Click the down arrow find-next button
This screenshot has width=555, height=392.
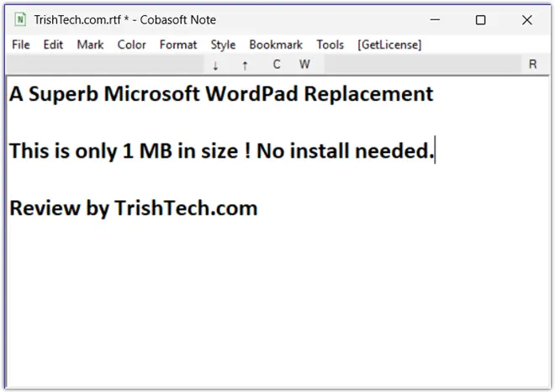tap(215, 65)
